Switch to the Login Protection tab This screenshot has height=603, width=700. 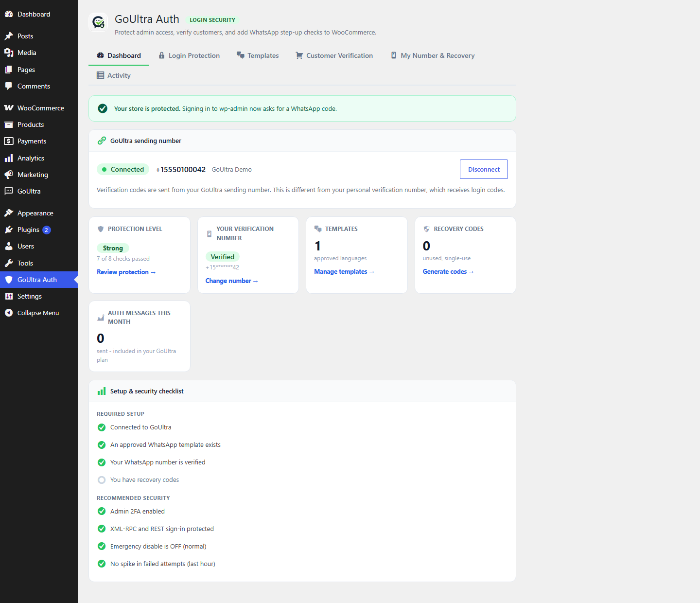[189, 55]
